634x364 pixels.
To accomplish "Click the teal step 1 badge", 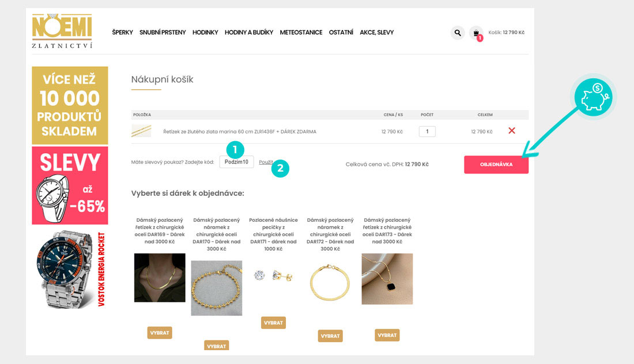I will (x=235, y=150).
